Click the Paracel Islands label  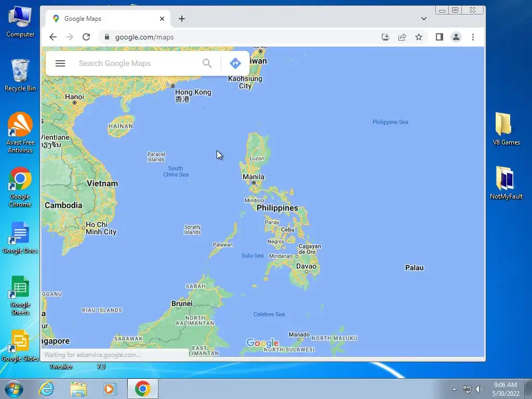coord(156,157)
